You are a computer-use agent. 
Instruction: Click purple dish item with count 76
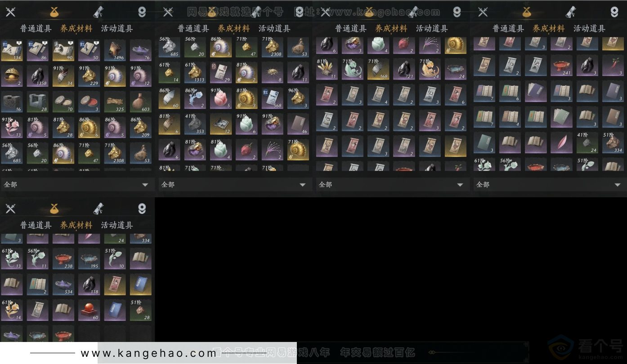[141, 50]
